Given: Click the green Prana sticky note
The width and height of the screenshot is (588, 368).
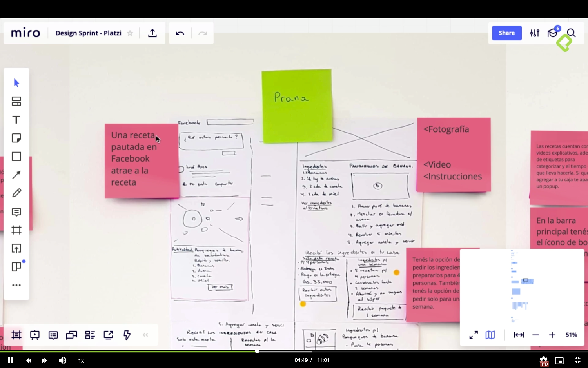Looking at the screenshot, I should pos(297,106).
